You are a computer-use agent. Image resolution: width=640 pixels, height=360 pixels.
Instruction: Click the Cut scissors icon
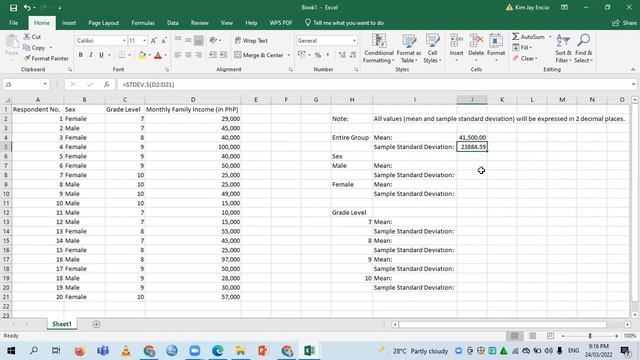[27, 37]
